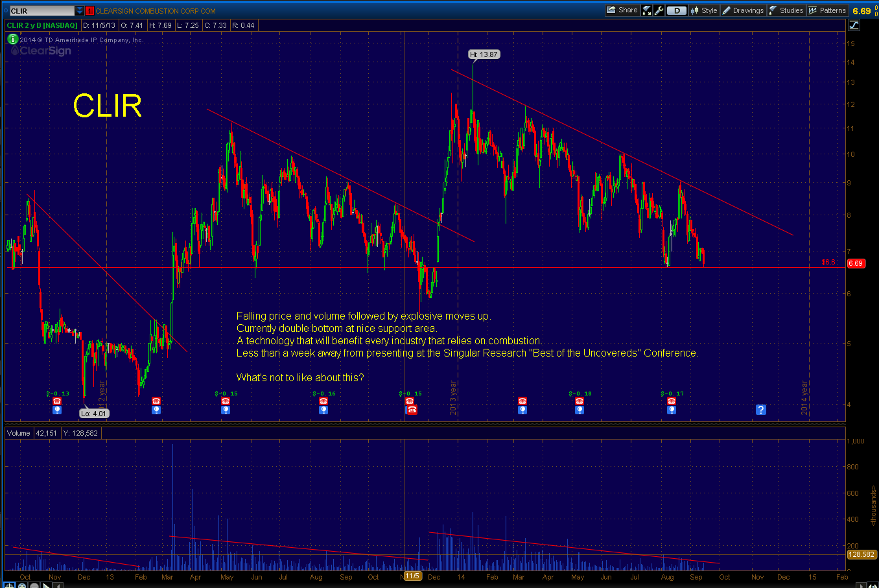
Task: Click the lightbulb icon under the $-0.13 earnings marker
Action: coord(57,410)
